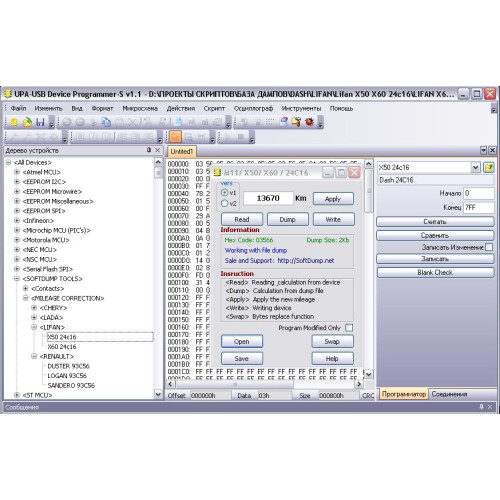Click the Apply mileage button
This screenshot has width=500, height=500.
coord(333,199)
